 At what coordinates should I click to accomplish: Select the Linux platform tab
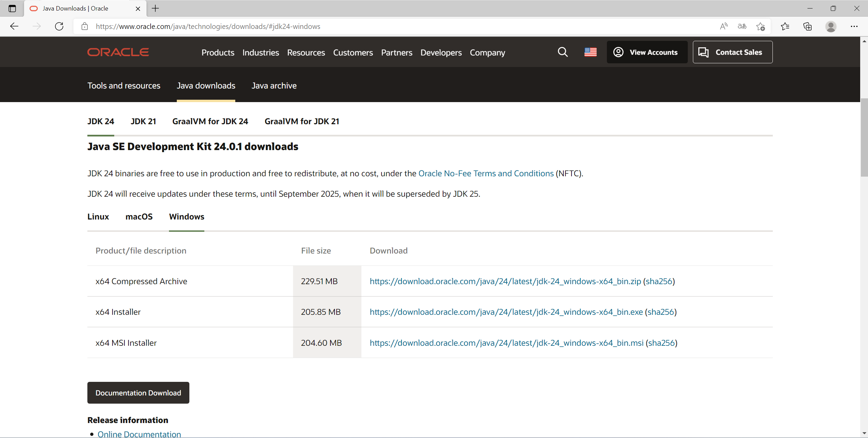click(x=98, y=217)
